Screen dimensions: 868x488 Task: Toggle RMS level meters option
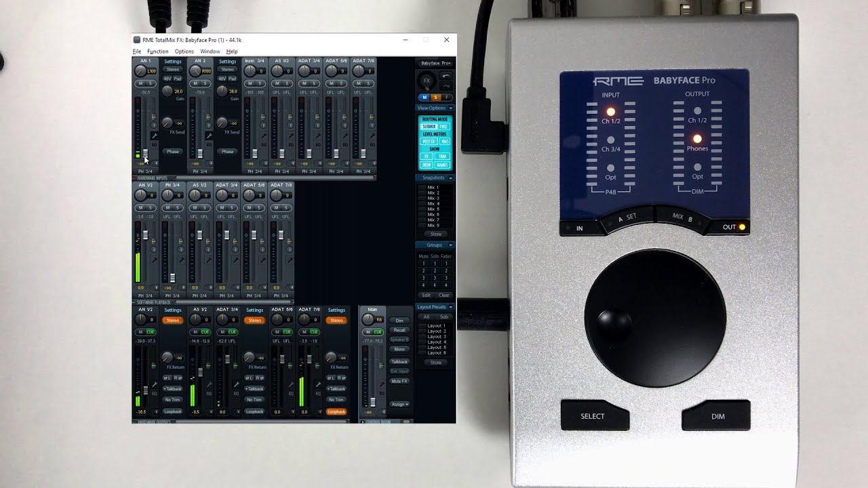pos(445,141)
